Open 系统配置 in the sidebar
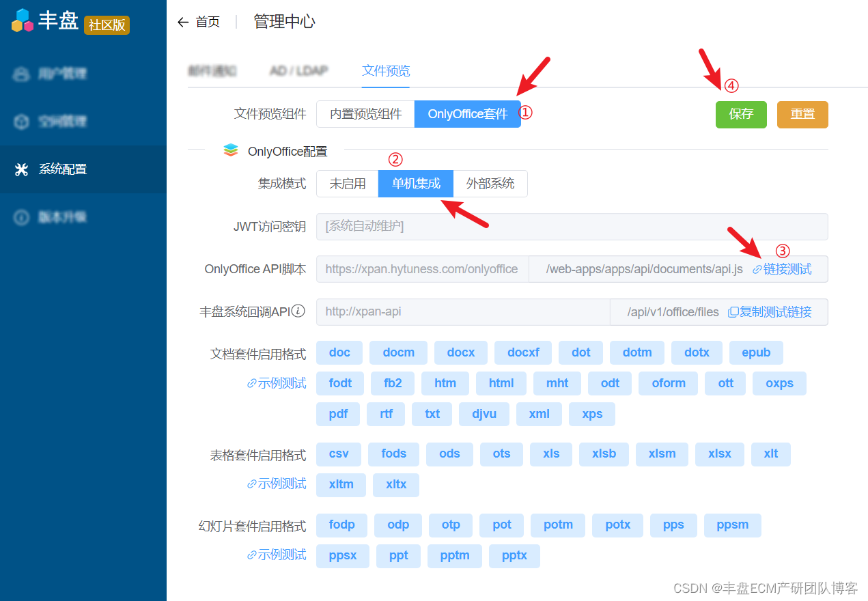This screenshot has height=601, width=868. tap(83, 169)
